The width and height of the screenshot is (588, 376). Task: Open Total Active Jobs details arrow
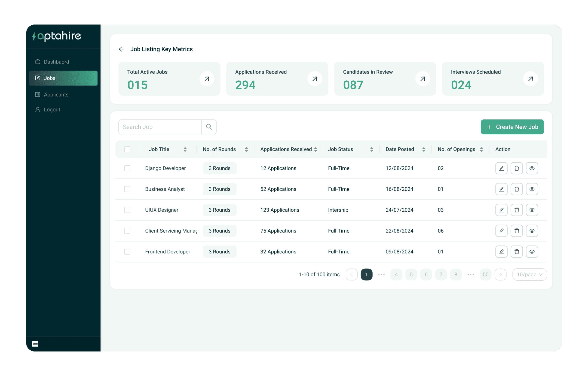tap(207, 79)
